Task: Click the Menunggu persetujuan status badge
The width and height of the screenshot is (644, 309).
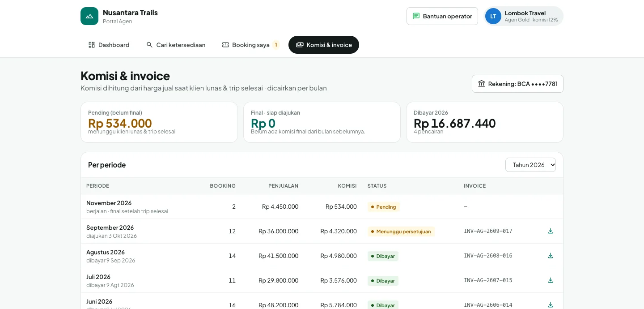Action: (x=401, y=232)
